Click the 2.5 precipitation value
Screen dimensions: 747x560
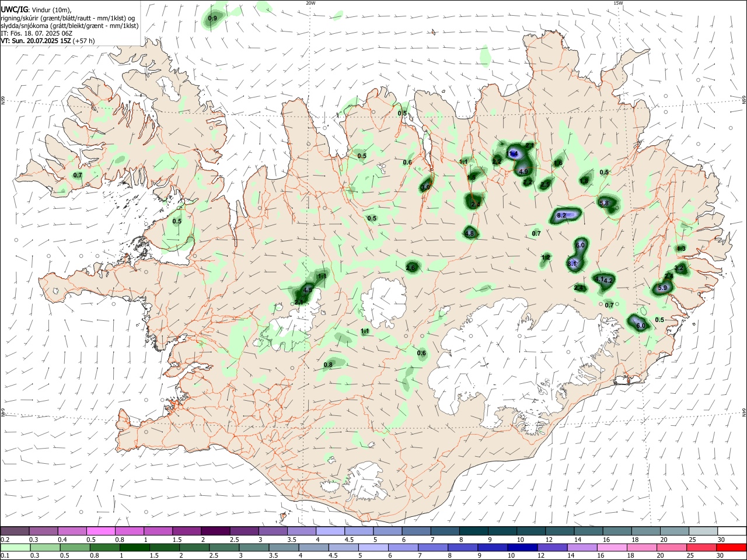tap(546, 184)
